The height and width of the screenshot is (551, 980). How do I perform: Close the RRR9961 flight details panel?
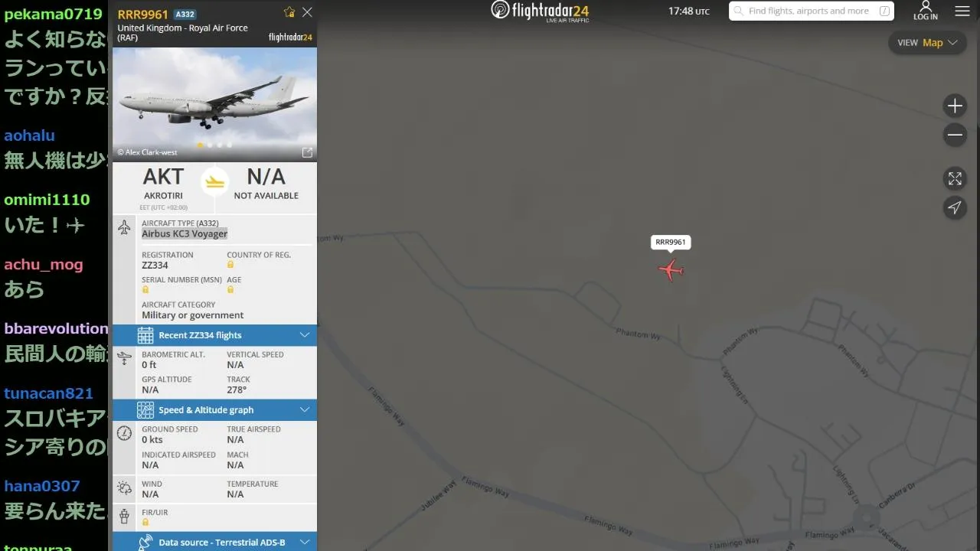click(x=307, y=12)
